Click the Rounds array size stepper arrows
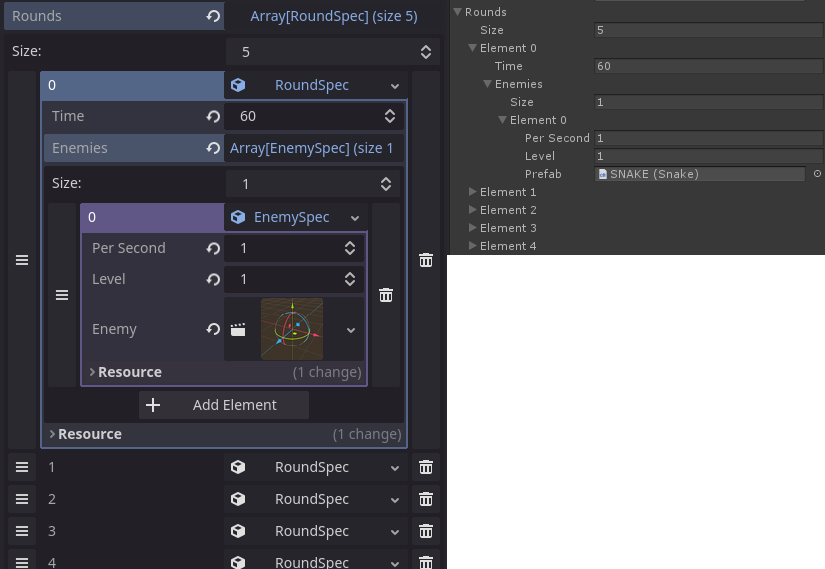 click(x=425, y=52)
